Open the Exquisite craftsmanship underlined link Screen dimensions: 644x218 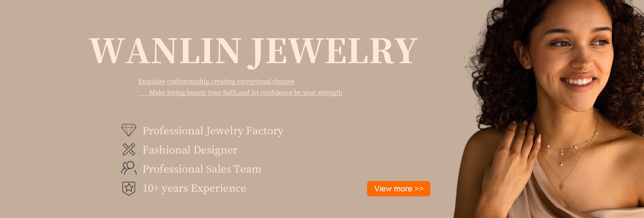pos(216,81)
